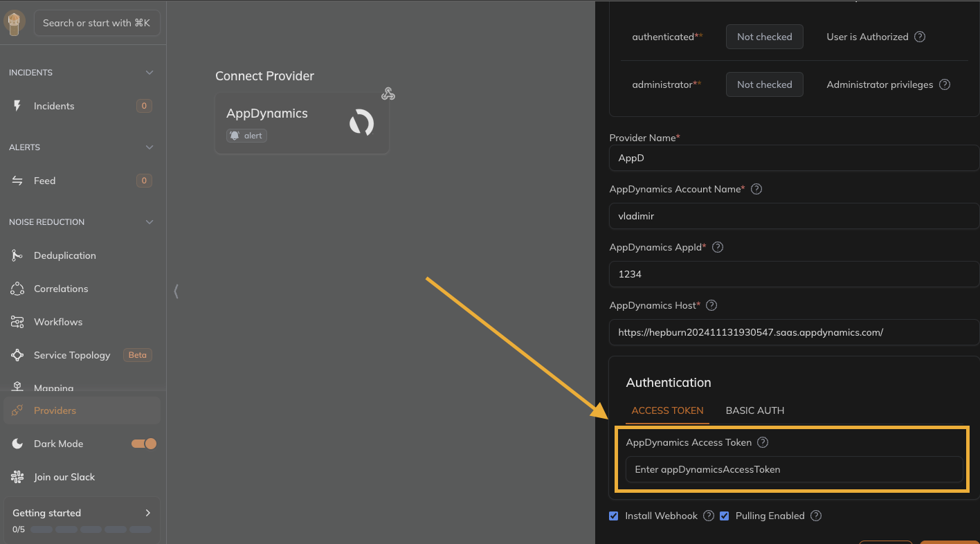Click the AppDynamics Host URL field
This screenshot has height=544, width=980.
point(794,332)
